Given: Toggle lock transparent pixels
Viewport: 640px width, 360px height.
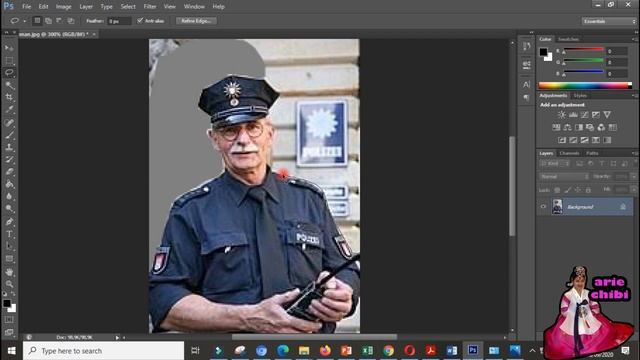Looking at the screenshot, I should coord(557,190).
